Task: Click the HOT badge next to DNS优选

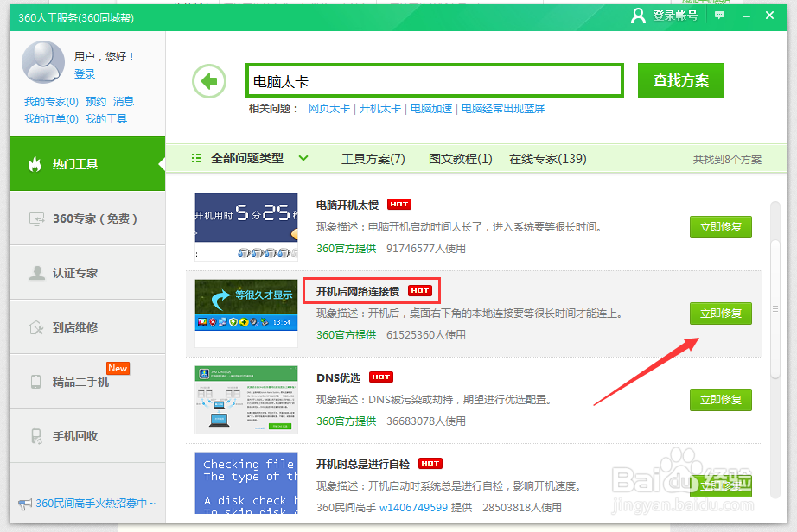Action: click(380, 377)
